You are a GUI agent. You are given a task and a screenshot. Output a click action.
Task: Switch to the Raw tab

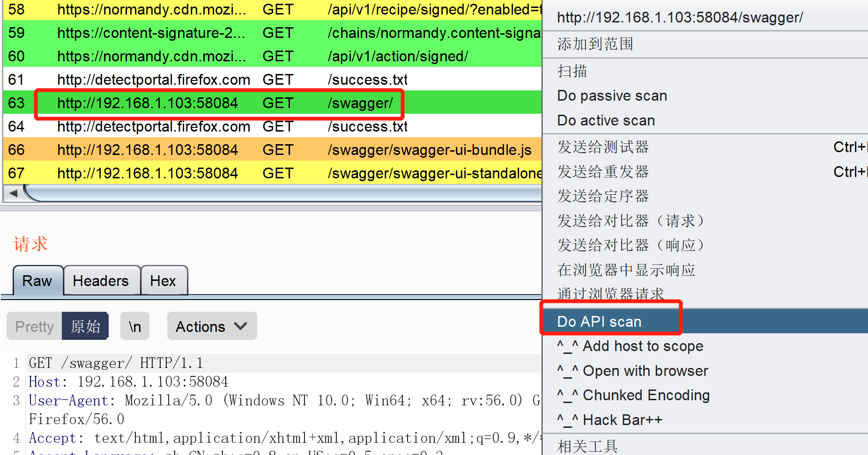(x=38, y=281)
